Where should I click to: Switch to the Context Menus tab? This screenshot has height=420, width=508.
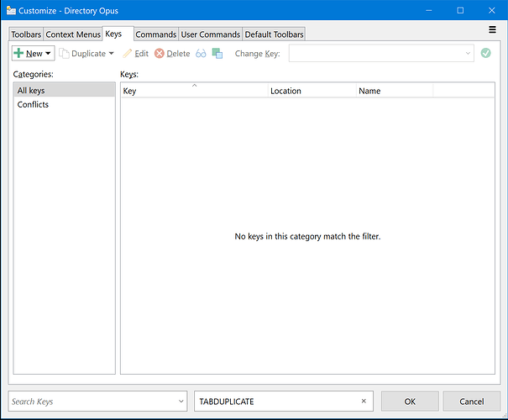pos(73,34)
